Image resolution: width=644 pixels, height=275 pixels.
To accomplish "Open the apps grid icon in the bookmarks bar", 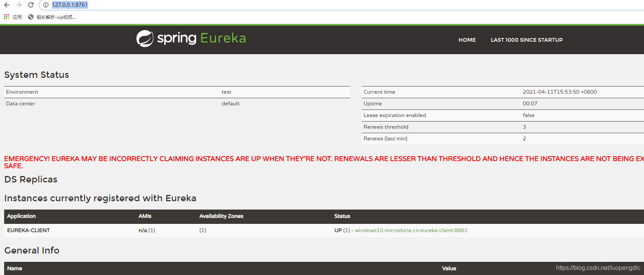I will [x=7, y=17].
